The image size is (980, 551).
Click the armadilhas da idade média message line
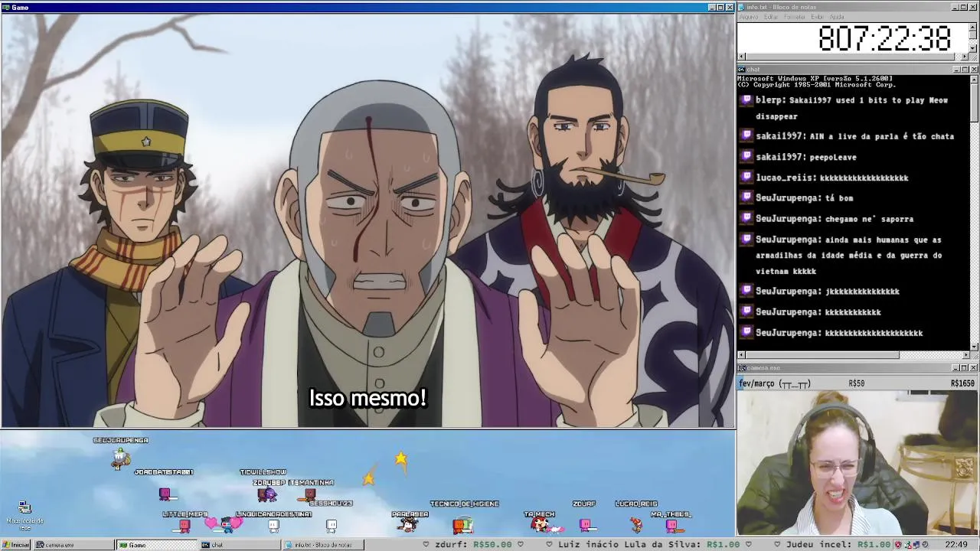(x=848, y=256)
